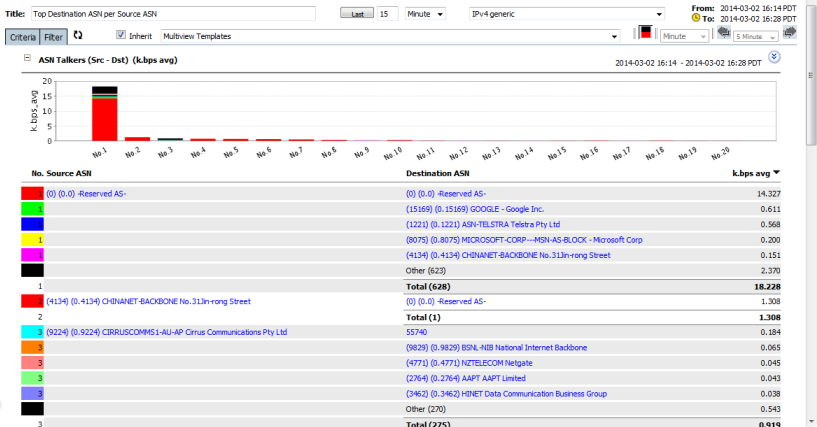Click the total value 18.228

[x=768, y=286]
